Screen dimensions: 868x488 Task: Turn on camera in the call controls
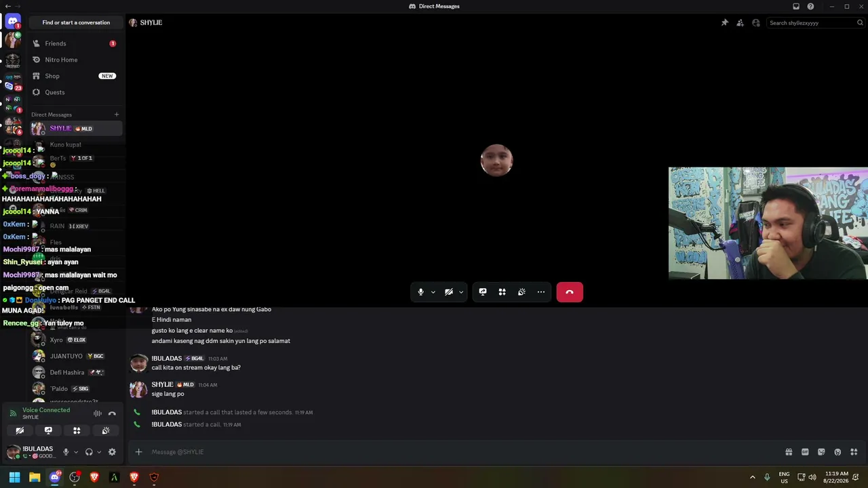(x=449, y=292)
